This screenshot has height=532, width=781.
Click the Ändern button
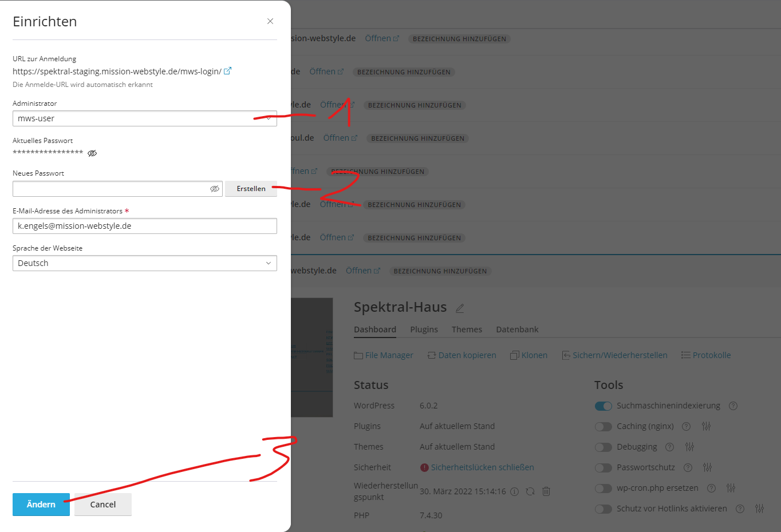(41, 505)
